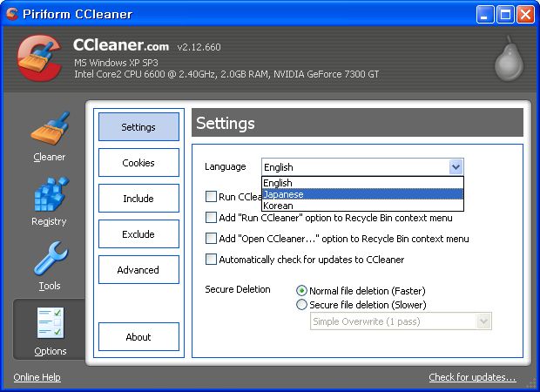Enable Automatically check for updates checkbox

(x=211, y=259)
